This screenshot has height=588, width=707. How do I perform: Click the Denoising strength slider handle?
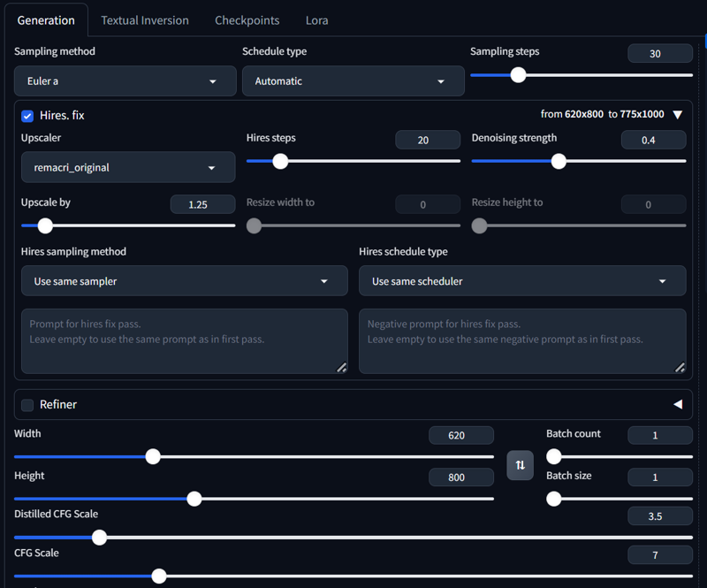(559, 161)
